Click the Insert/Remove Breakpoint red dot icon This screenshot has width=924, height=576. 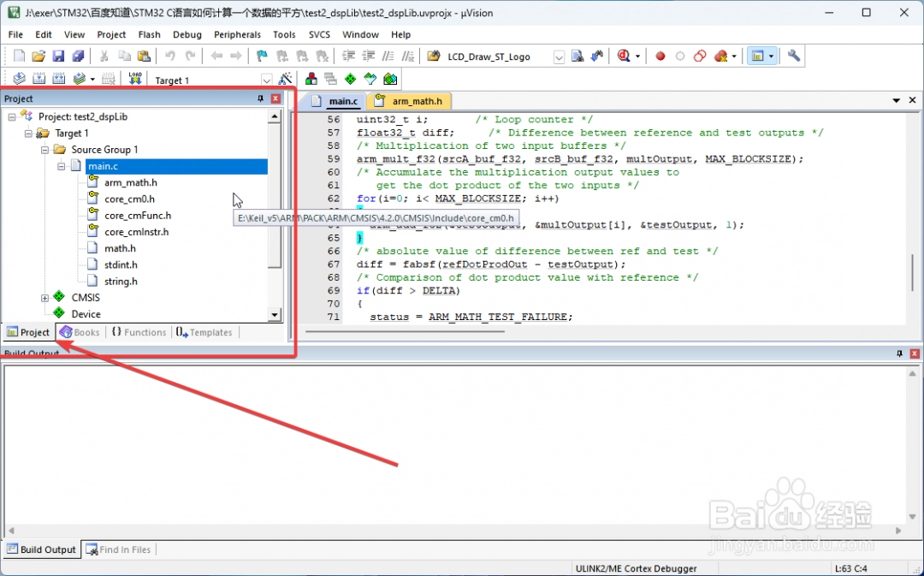pos(660,56)
